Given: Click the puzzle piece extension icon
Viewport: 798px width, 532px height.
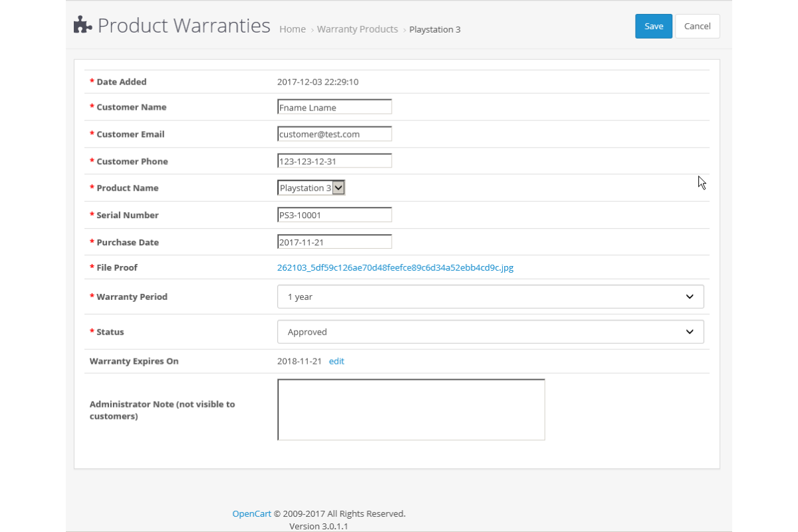Looking at the screenshot, I should [82, 25].
